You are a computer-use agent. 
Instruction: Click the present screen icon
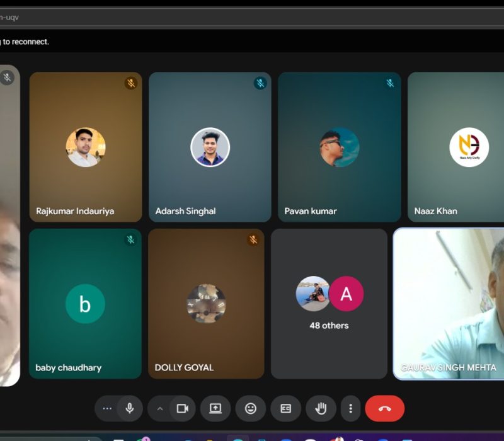coord(215,408)
